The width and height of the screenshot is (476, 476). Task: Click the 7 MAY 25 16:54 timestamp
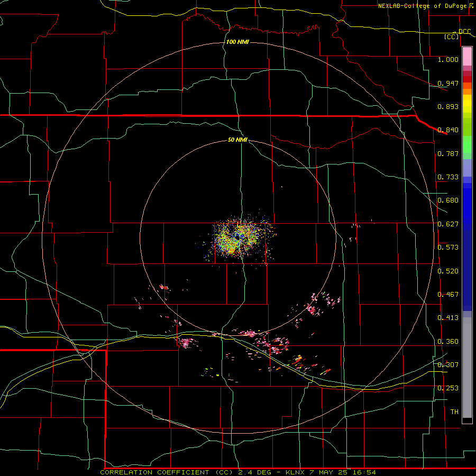click(x=343, y=472)
